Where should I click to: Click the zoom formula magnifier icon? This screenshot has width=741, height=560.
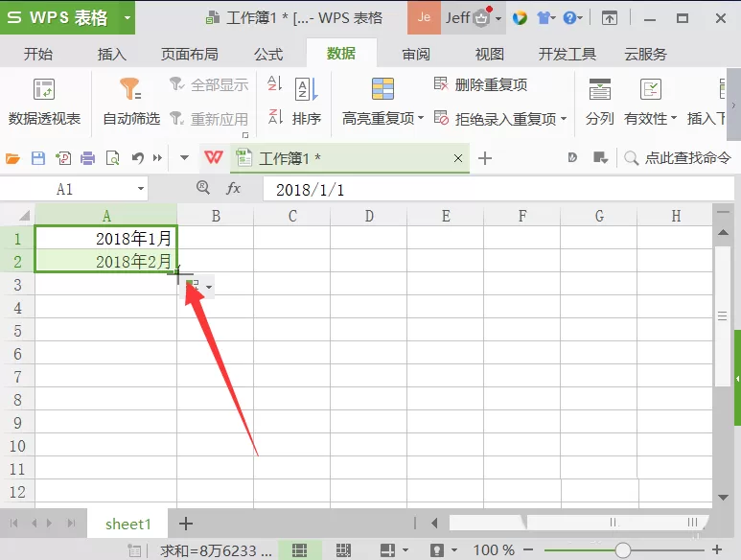tap(203, 188)
